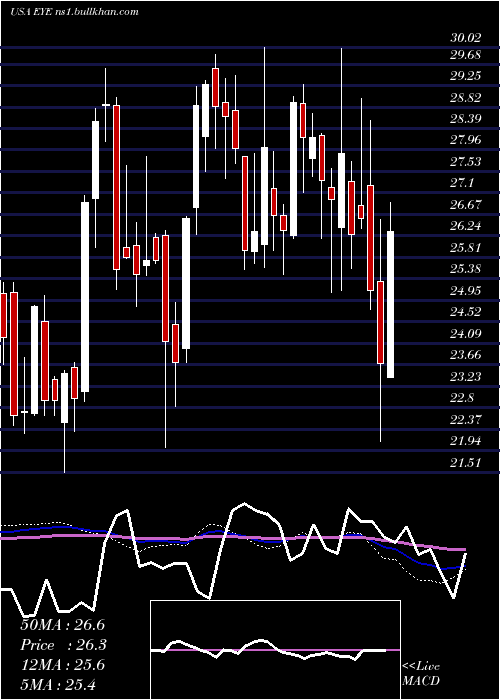This screenshot has height=700, width=500.
Task: Click the 21.51 price axis label
Action: tap(466, 463)
